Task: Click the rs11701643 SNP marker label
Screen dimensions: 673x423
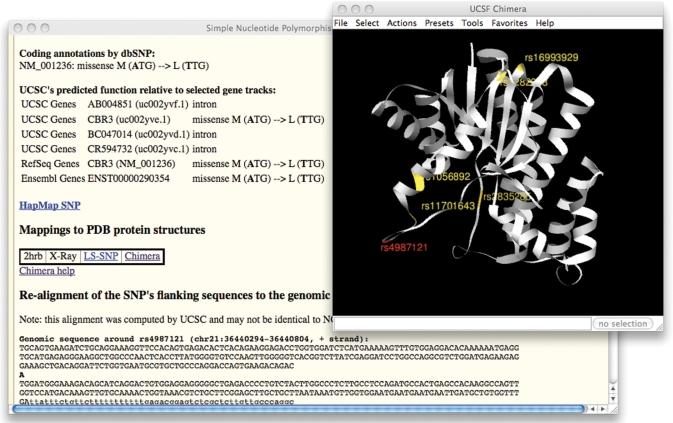Action: click(x=448, y=206)
